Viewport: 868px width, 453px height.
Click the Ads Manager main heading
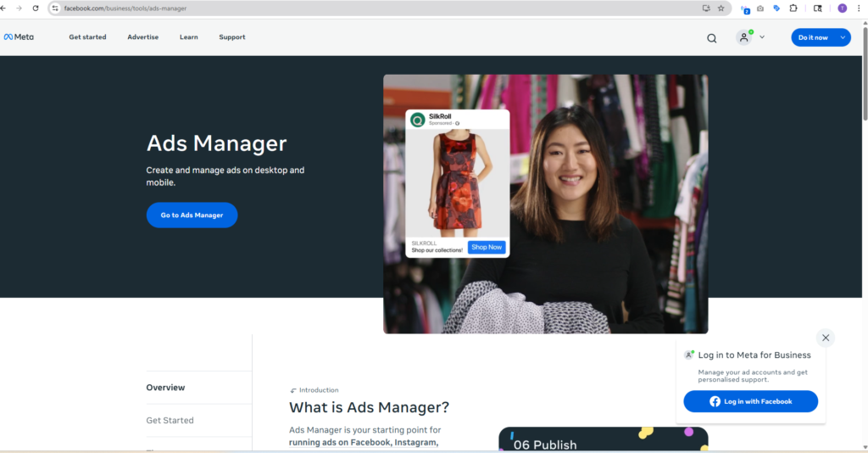[x=216, y=143]
